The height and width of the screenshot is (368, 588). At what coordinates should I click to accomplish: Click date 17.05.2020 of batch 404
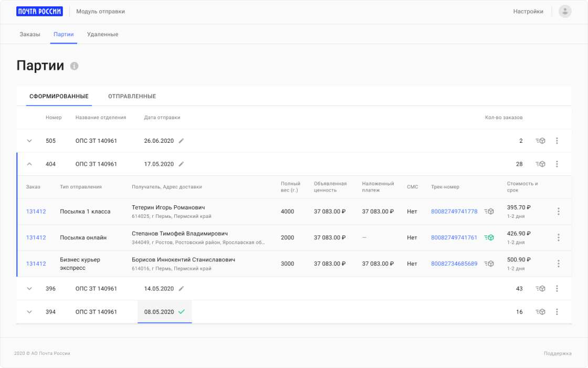(x=159, y=164)
